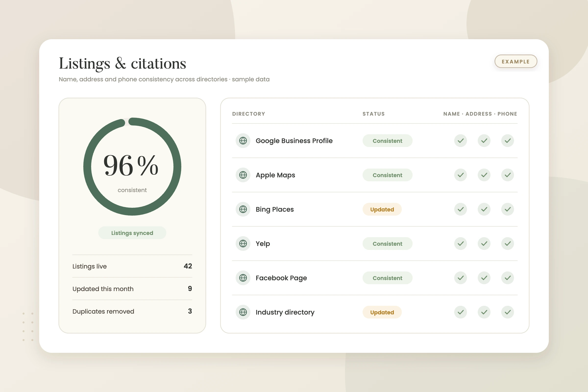The image size is (588, 392).
Task: Click the globe icon beside Facebook Page
Action: pos(243,278)
